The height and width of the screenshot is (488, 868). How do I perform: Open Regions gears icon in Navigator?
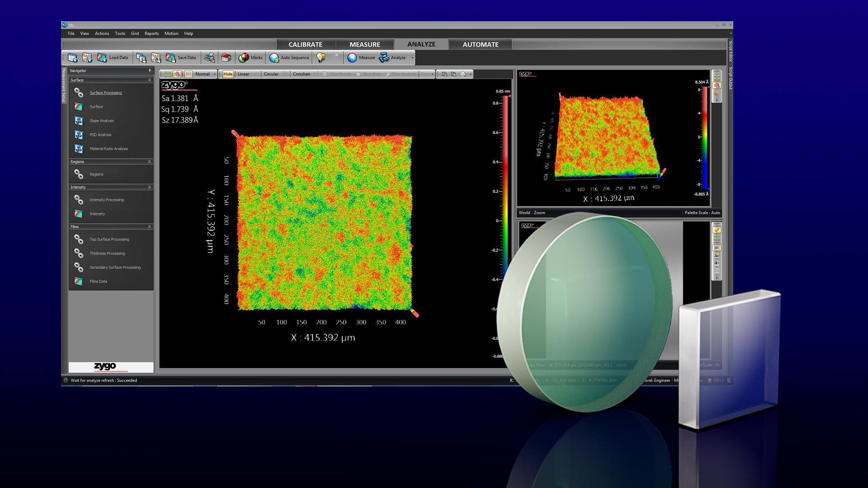pyautogui.click(x=79, y=174)
